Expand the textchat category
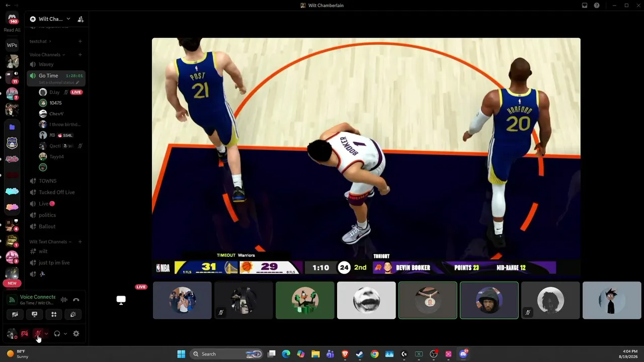This screenshot has height=362, width=644. 40,41
